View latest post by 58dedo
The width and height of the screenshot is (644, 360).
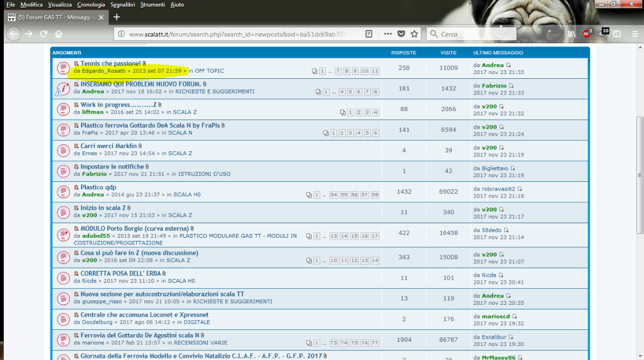tap(506, 230)
